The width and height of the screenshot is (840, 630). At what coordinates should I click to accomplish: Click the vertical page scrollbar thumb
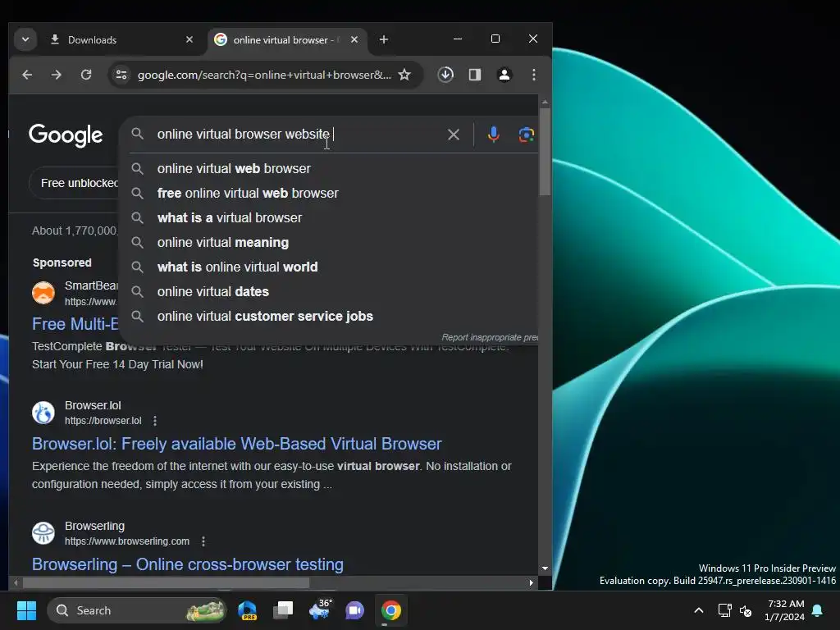[545, 152]
